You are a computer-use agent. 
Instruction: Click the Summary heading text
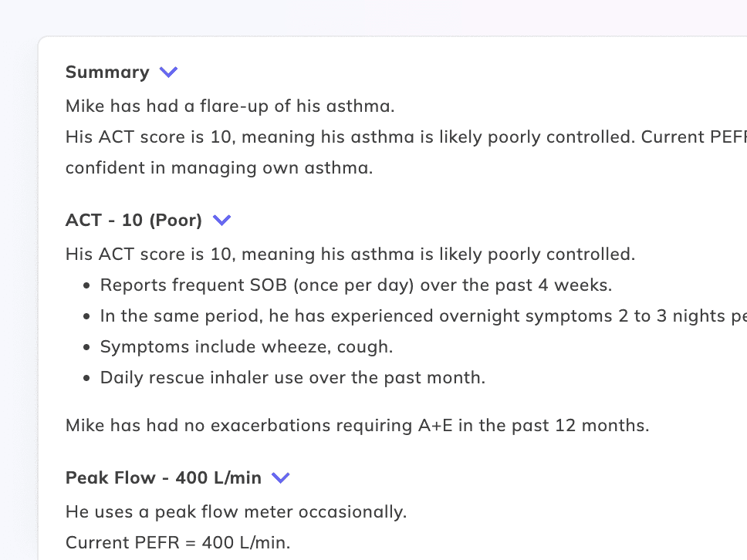(x=107, y=73)
